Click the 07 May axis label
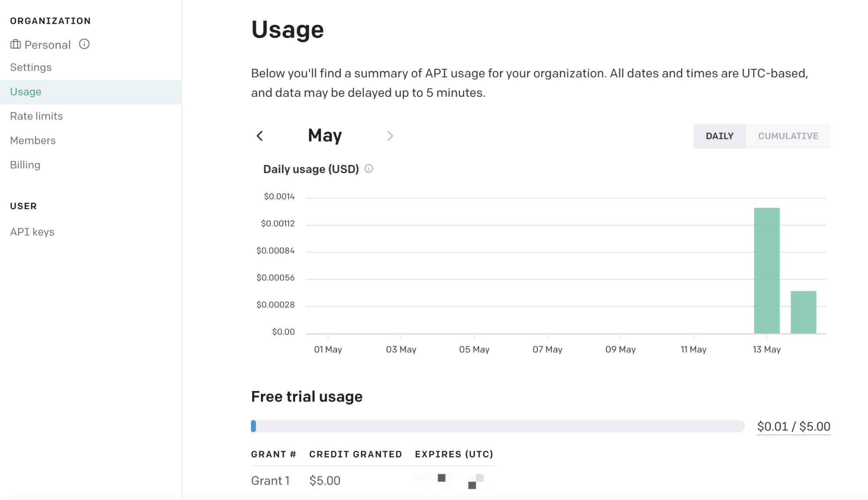Viewport: 868px width, 500px height. (547, 349)
